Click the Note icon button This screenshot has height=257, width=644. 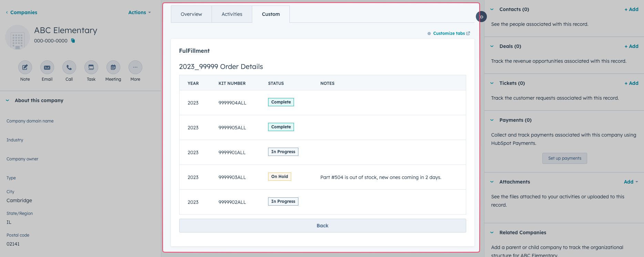pos(25,67)
